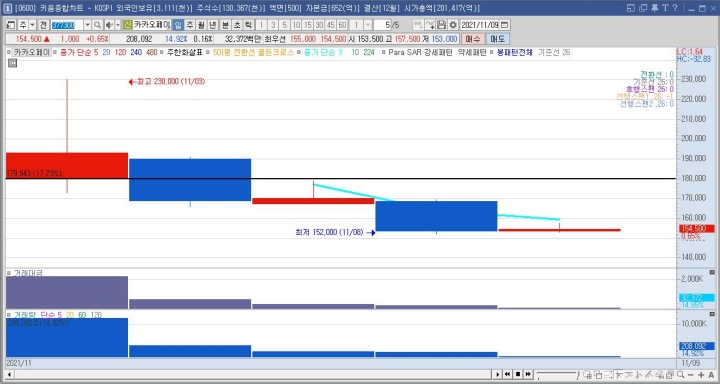Select the 60 interval preset
Viewport: 720px width, 384px height.
pyautogui.click(x=342, y=25)
